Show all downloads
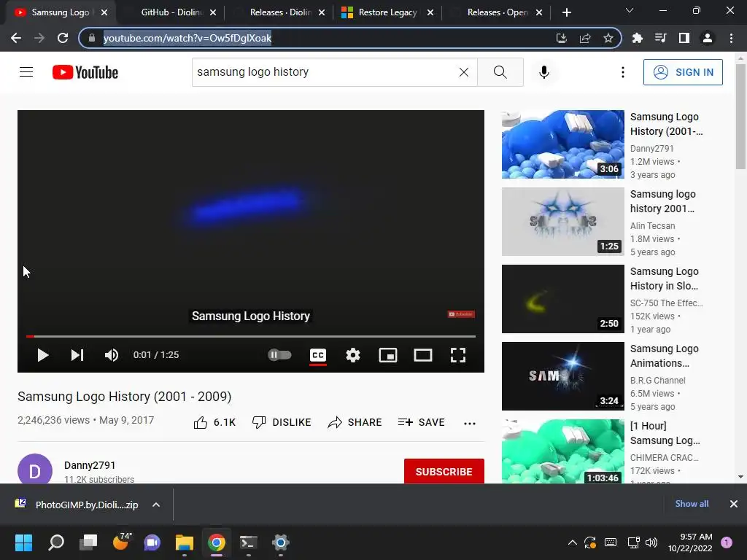 click(692, 503)
